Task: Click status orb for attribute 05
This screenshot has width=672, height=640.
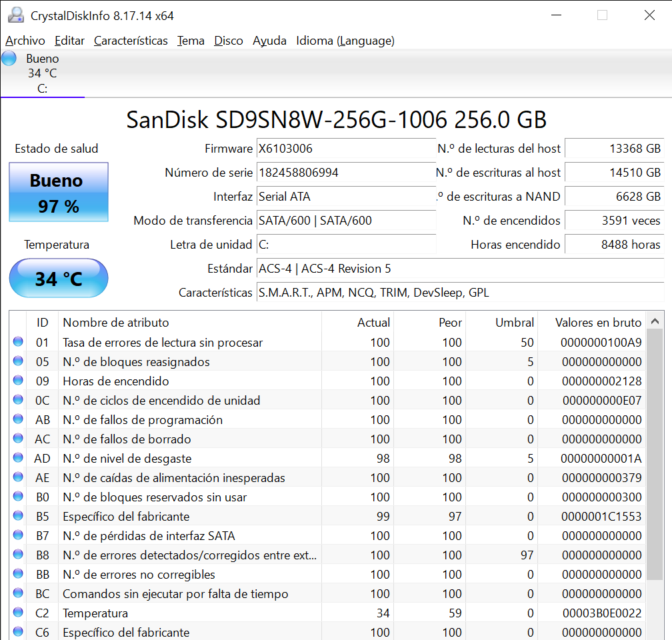Action: [18, 361]
